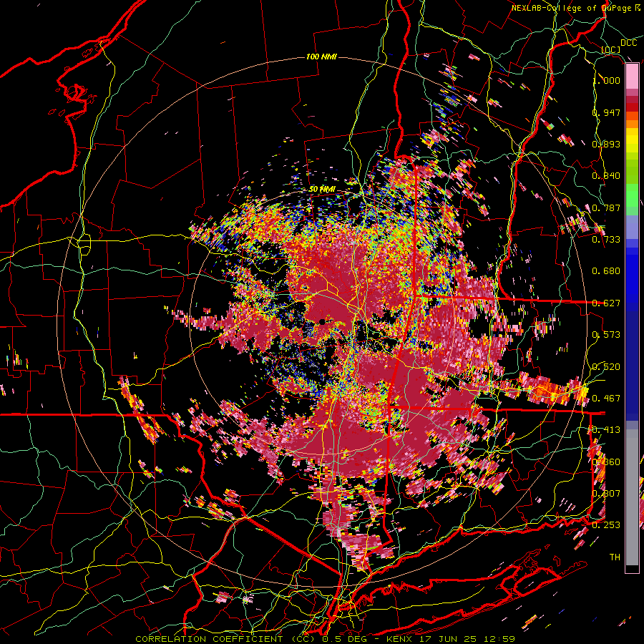The height and width of the screenshot is (644, 644).
Task: Click the 0.680 legend value
Action: (607, 271)
